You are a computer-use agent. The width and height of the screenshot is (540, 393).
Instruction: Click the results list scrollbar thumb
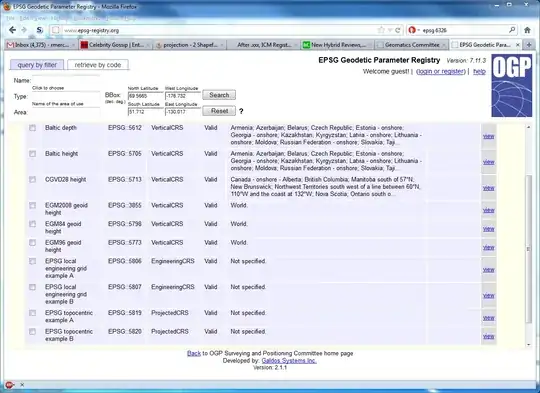[529, 249]
